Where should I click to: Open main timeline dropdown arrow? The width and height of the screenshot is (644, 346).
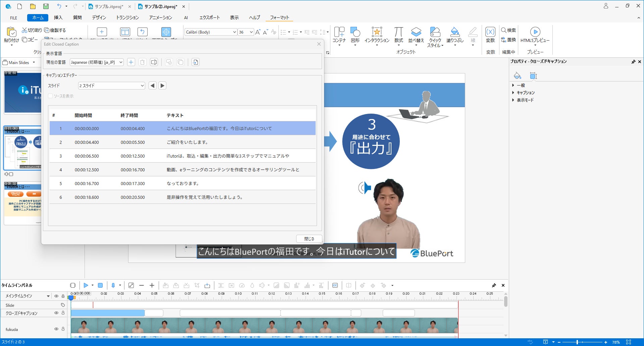pos(48,296)
